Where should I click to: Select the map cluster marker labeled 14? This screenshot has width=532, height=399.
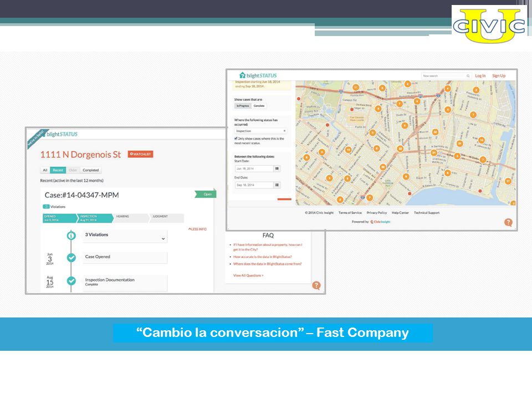point(482,140)
